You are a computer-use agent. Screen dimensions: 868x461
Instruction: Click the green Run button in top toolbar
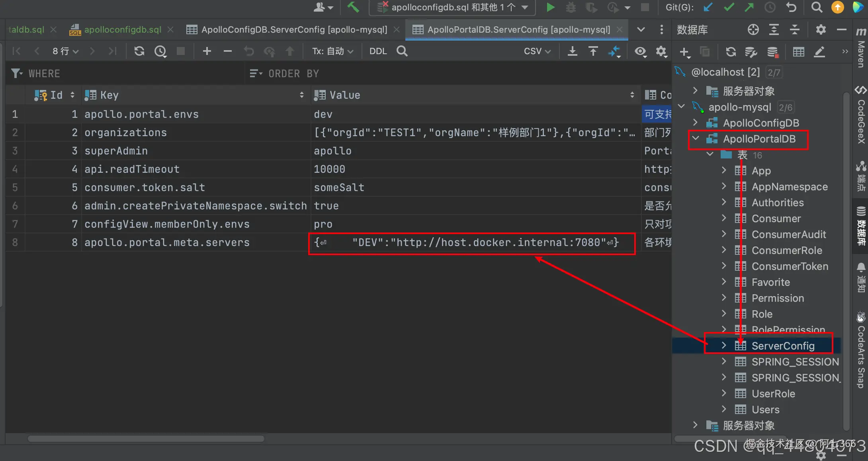[550, 7]
